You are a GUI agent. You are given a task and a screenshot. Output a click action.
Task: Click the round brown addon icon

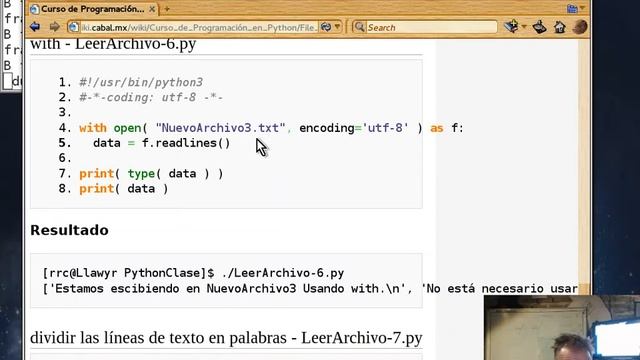tap(580, 27)
